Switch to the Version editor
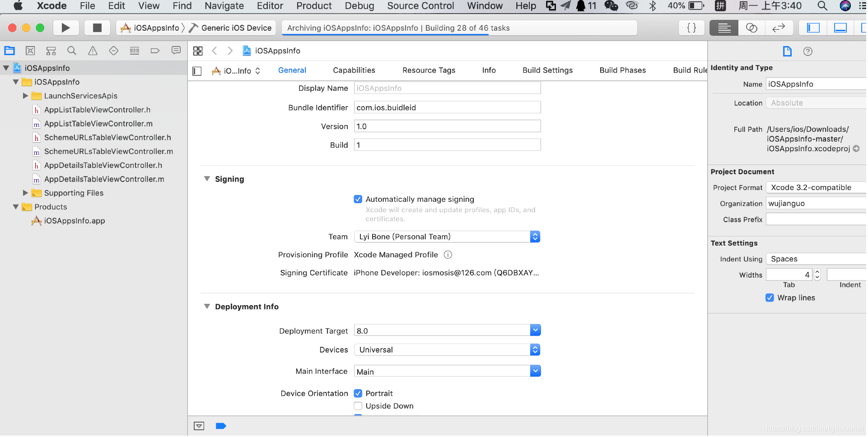 [x=779, y=28]
